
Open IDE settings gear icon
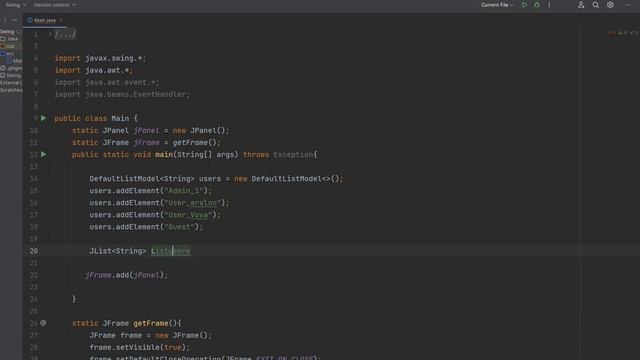(610, 5)
